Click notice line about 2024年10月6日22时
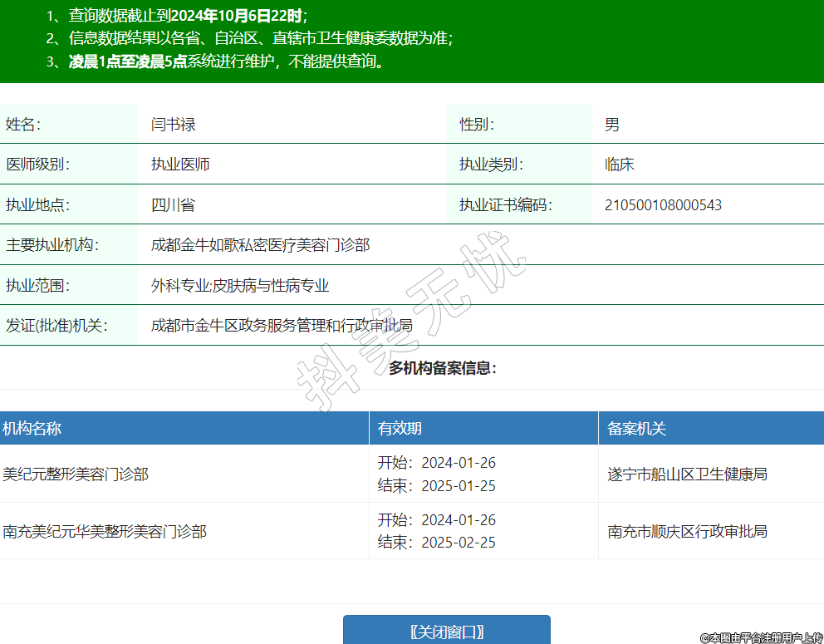 [178, 16]
